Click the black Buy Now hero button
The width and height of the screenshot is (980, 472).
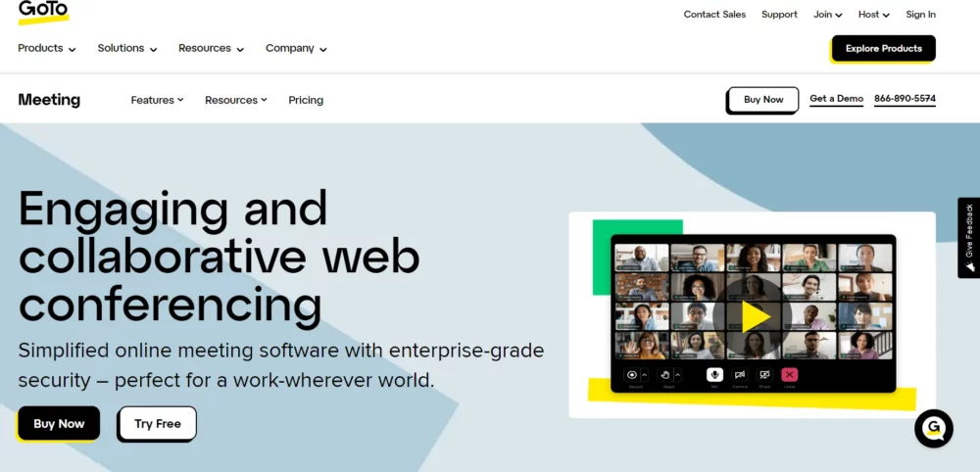(59, 423)
